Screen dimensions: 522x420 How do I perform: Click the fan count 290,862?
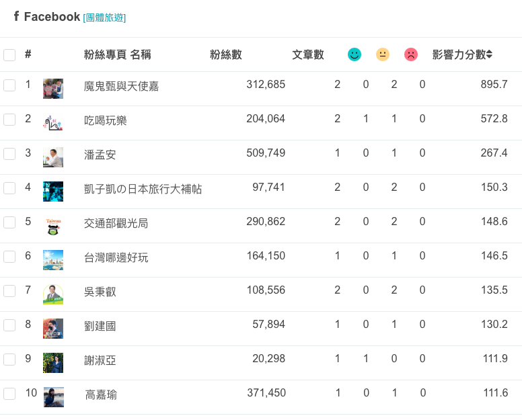[x=266, y=221]
